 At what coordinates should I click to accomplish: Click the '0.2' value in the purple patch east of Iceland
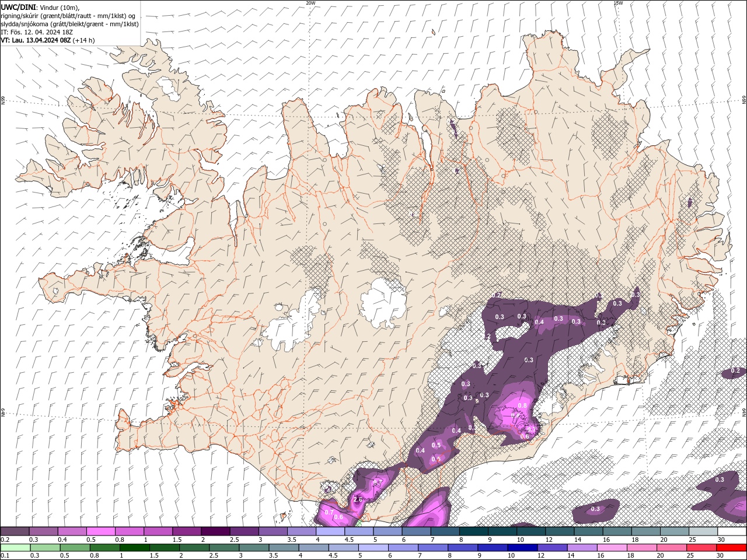click(x=735, y=370)
